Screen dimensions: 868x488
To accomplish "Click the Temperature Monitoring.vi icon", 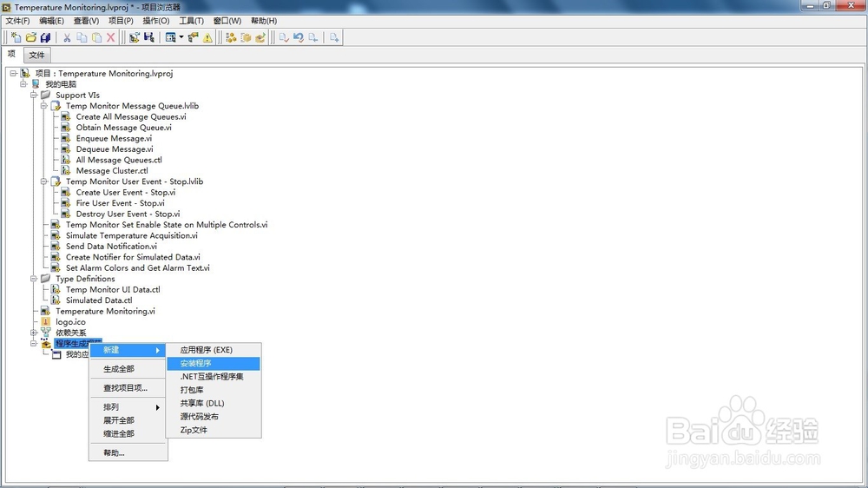I will pyautogui.click(x=45, y=312).
